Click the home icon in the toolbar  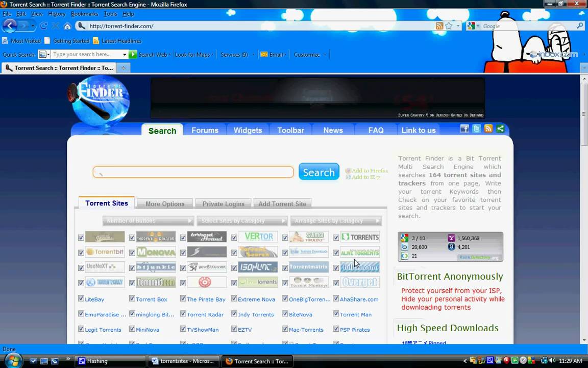pos(67,26)
